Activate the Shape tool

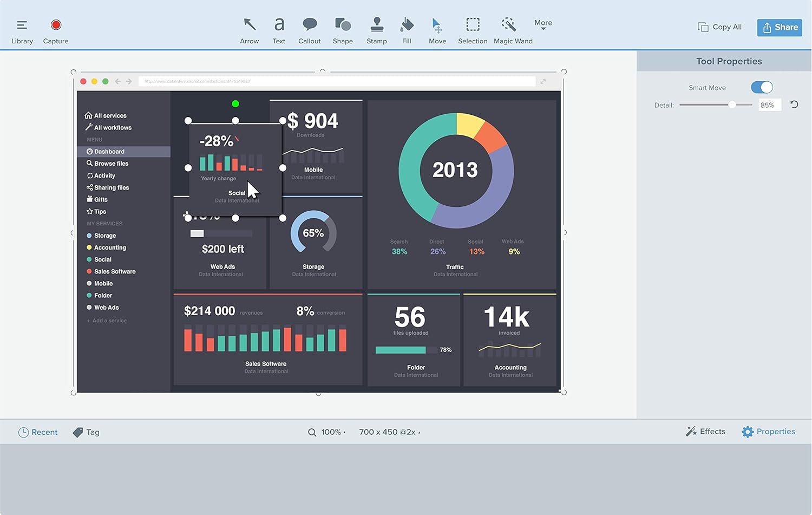(343, 30)
